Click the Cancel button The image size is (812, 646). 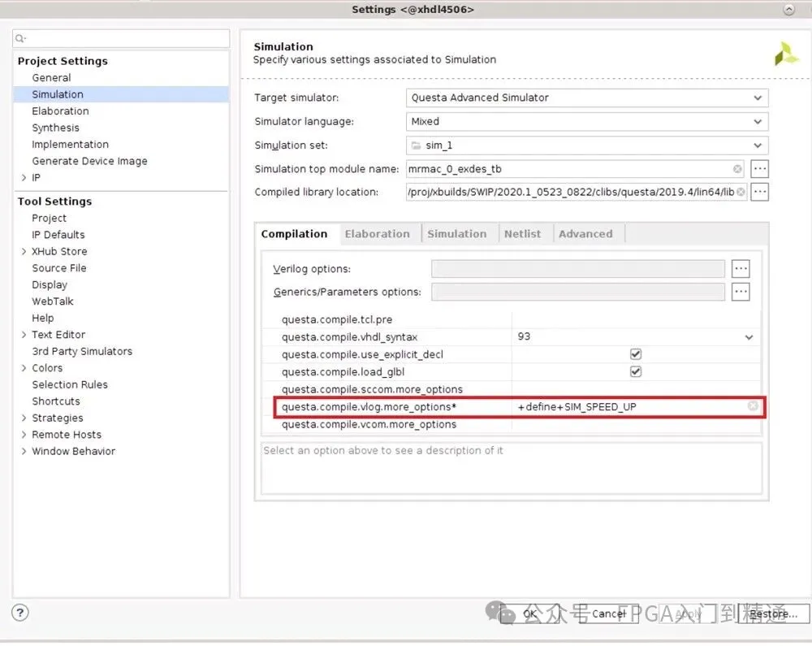point(608,613)
